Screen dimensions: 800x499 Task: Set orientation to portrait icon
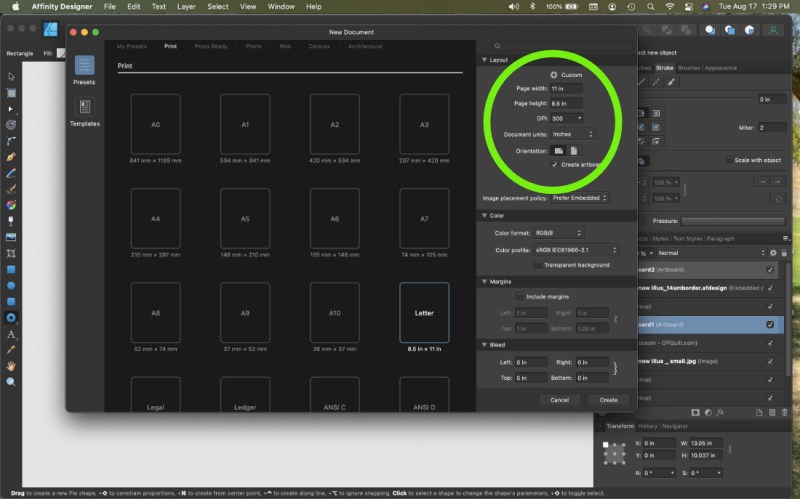[574, 150]
